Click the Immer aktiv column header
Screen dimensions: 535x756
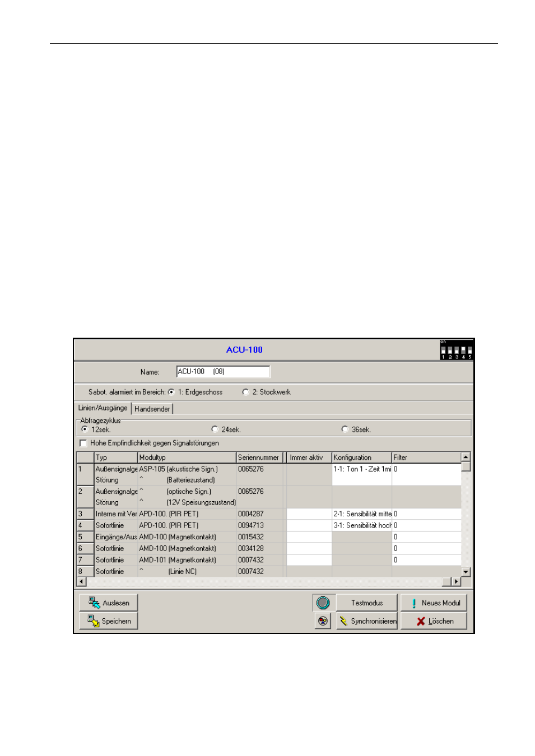point(309,458)
